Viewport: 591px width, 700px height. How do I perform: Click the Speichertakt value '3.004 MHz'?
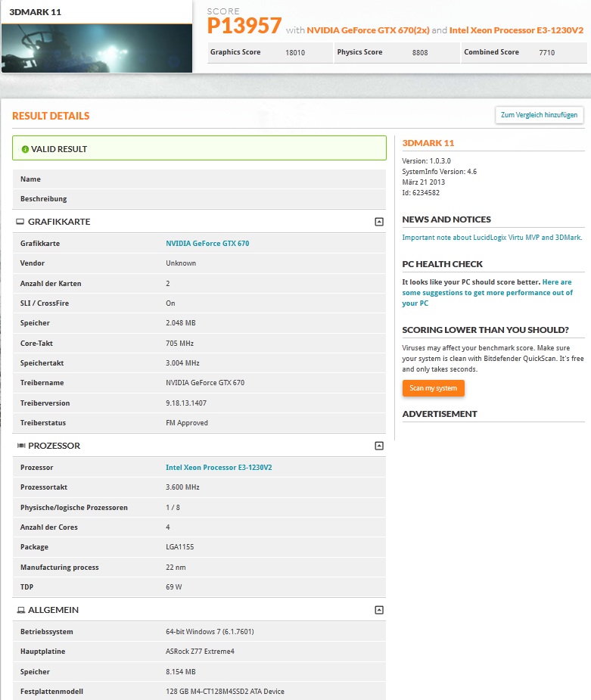coord(182,363)
